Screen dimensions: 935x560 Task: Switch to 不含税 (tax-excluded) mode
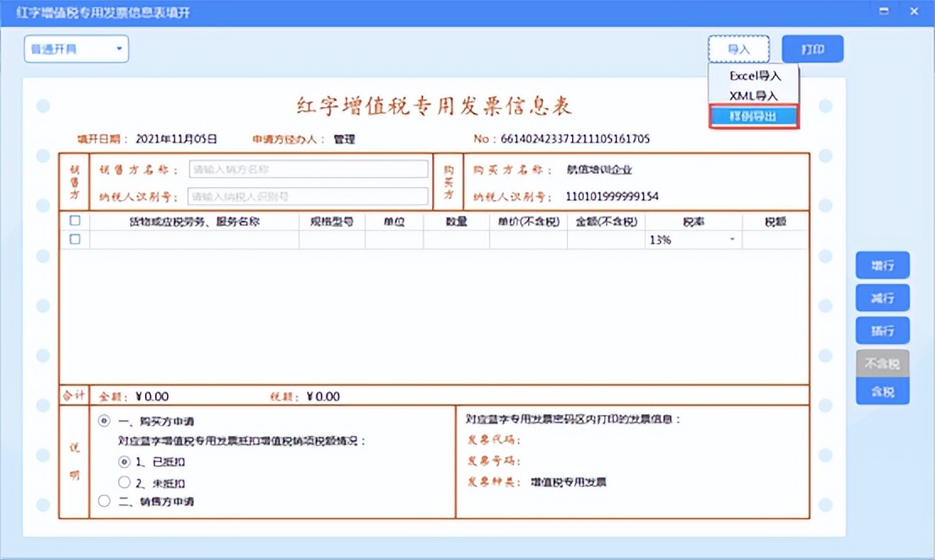[x=882, y=363]
